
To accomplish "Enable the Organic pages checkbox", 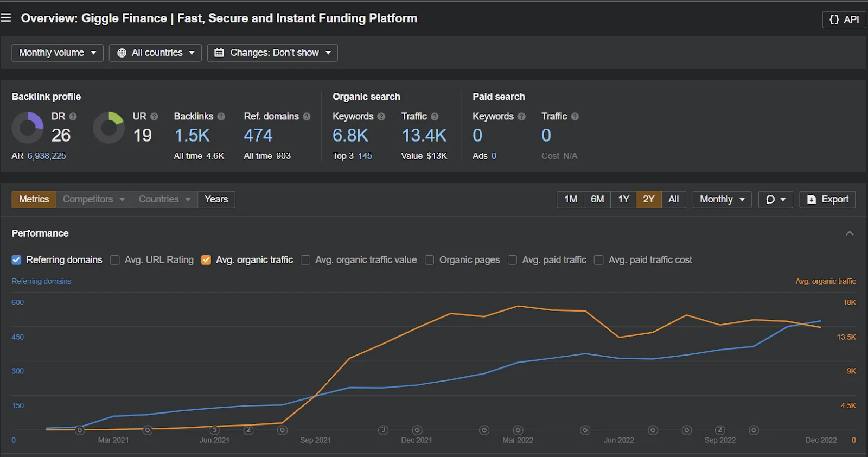I will pos(430,260).
